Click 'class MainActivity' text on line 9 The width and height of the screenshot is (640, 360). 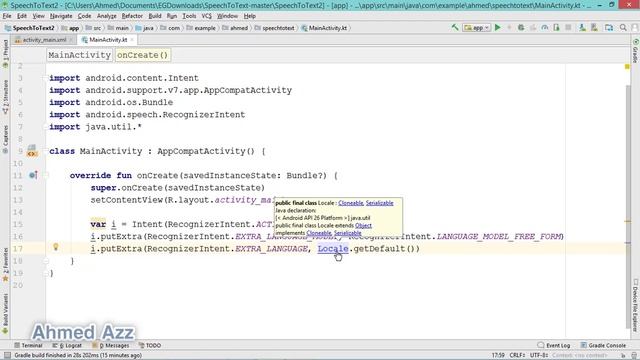pyautogui.click(x=96, y=151)
